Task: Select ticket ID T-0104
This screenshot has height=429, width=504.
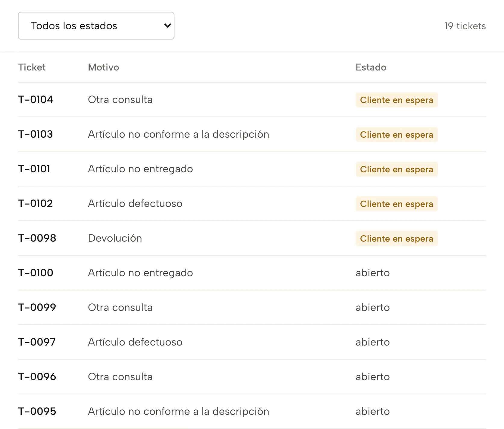Action: tap(36, 99)
